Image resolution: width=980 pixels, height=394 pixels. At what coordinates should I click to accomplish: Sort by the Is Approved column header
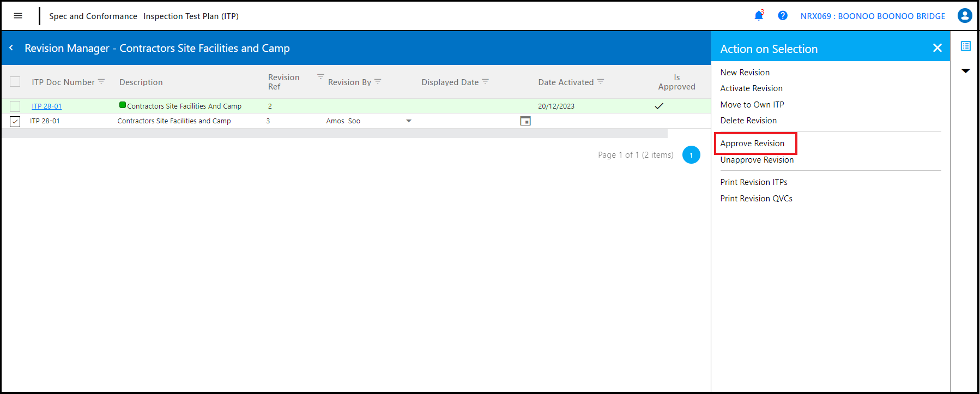click(x=676, y=82)
